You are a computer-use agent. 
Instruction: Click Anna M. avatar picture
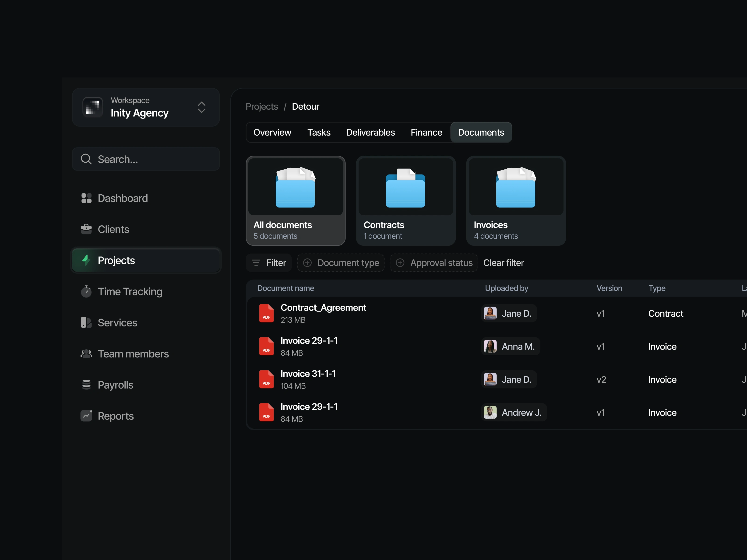[490, 346]
